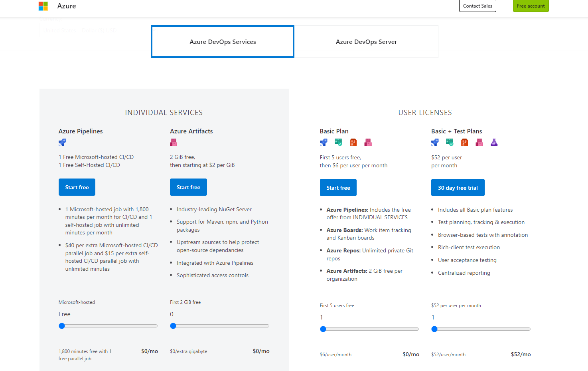Click 'Centralized reporting' bullet

click(464, 273)
